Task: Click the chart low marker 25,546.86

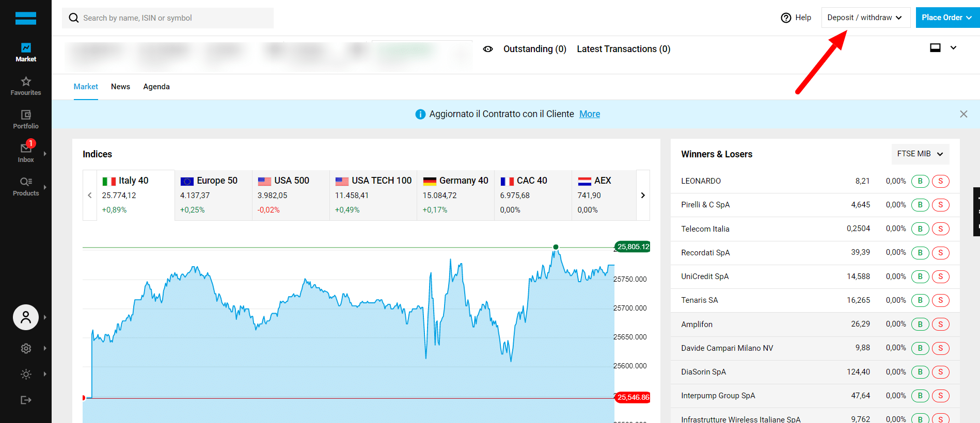Action: (633, 397)
